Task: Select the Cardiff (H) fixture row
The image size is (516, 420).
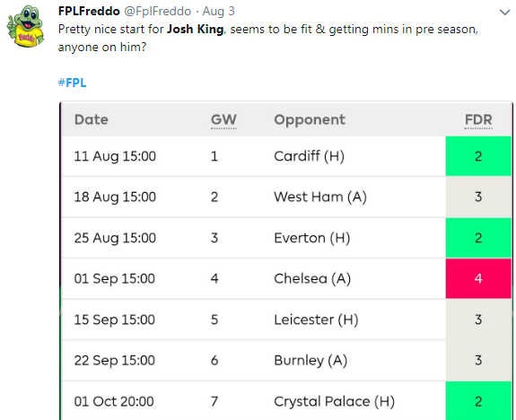Action: 286,156
